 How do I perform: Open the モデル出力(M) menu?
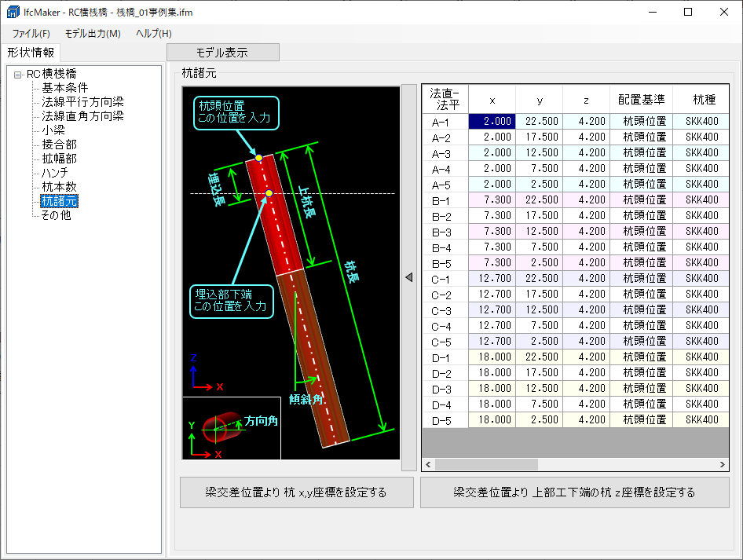point(93,34)
